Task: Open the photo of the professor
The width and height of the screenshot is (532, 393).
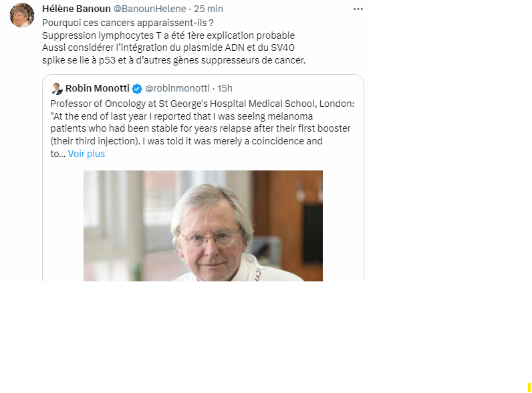Action: pyautogui.click(x=203, y=226)
